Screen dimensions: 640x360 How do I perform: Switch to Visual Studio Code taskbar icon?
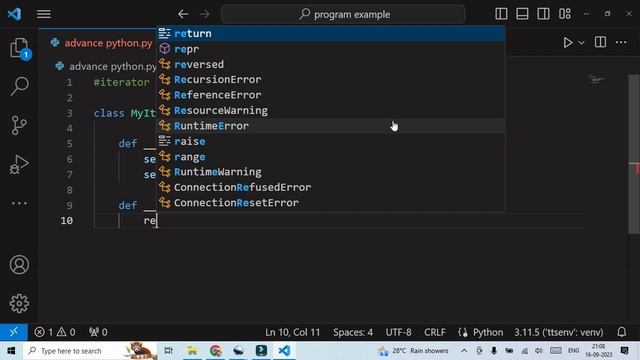tap(284, 351)
